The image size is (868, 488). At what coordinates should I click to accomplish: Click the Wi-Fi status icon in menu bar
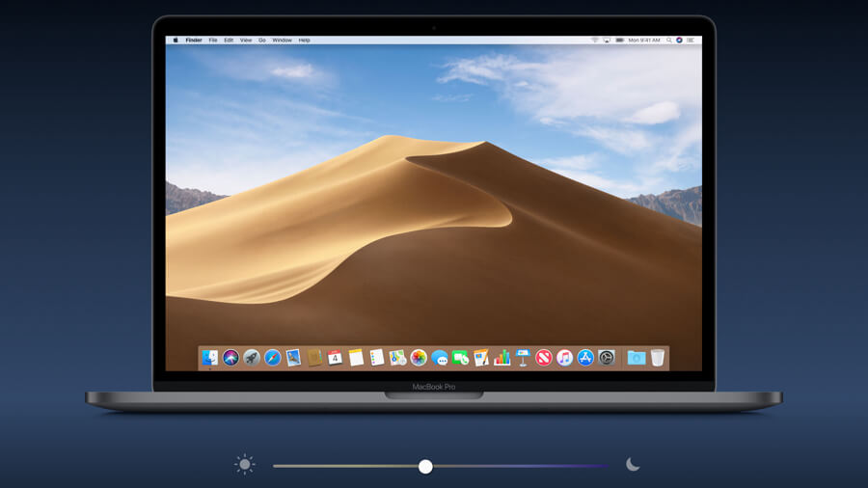click(595, 41)
